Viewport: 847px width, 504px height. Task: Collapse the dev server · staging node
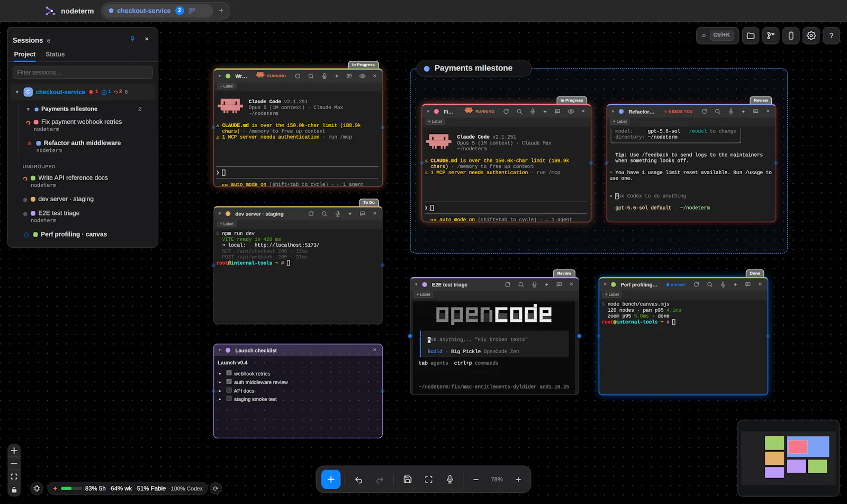point(220,214)
